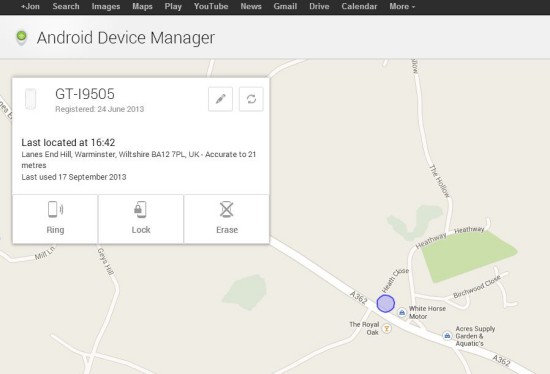Click 'Mill Ln' road label
550x374 pixels.
(45, 253)
